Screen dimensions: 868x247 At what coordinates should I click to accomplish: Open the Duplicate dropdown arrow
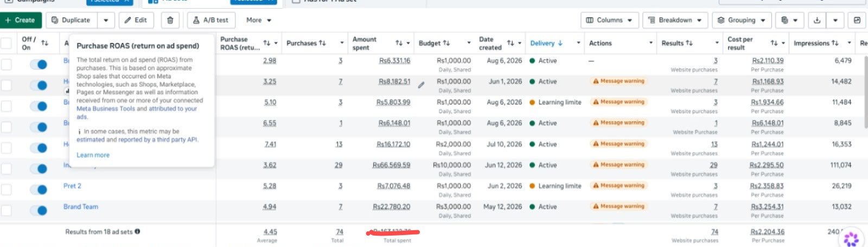tap(106, 20)
